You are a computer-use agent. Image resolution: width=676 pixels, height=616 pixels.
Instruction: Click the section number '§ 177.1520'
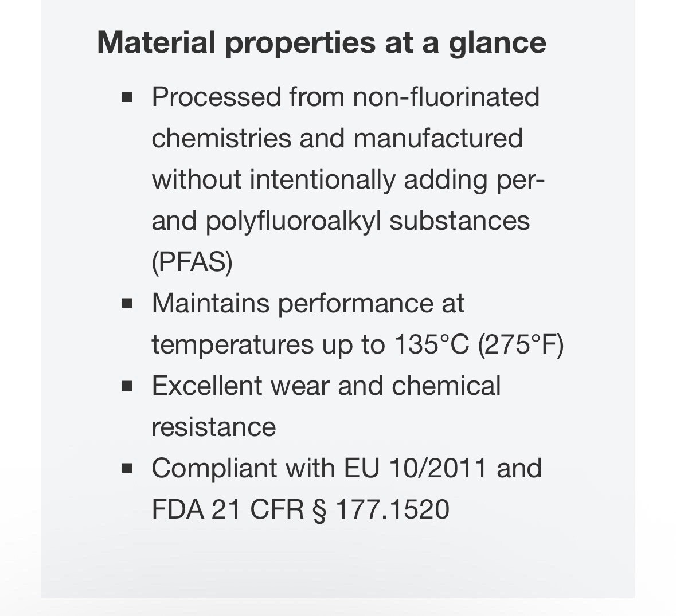(381, 510)
